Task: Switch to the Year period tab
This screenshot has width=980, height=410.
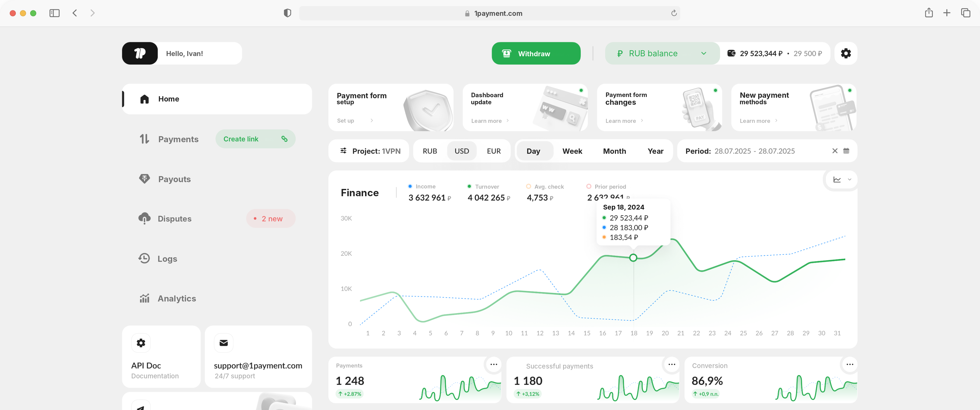Action: [655, 151]
